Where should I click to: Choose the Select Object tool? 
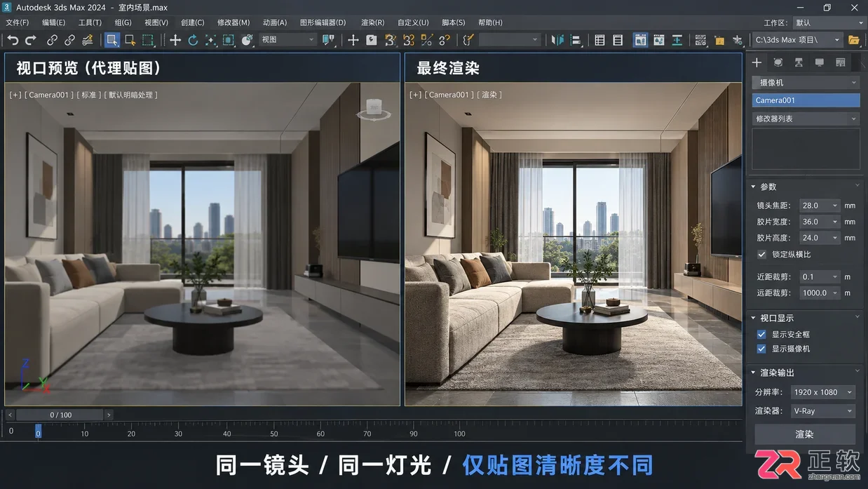tap(112, 40)
